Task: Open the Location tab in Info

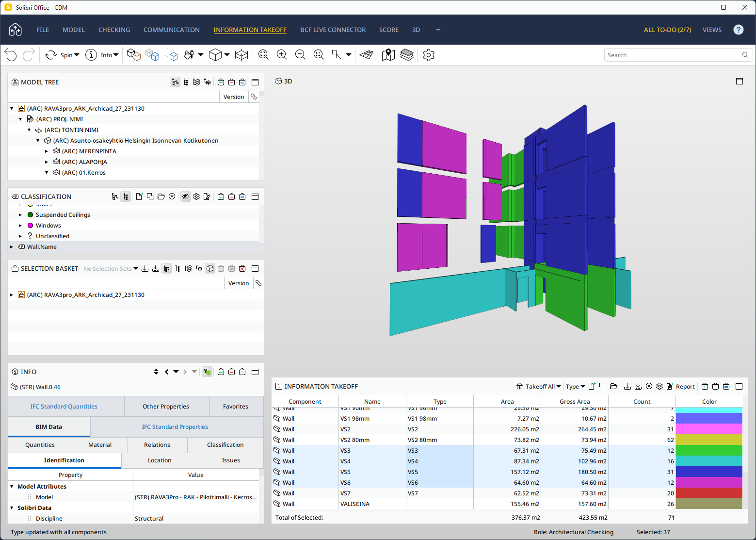Action: (160, 460)
